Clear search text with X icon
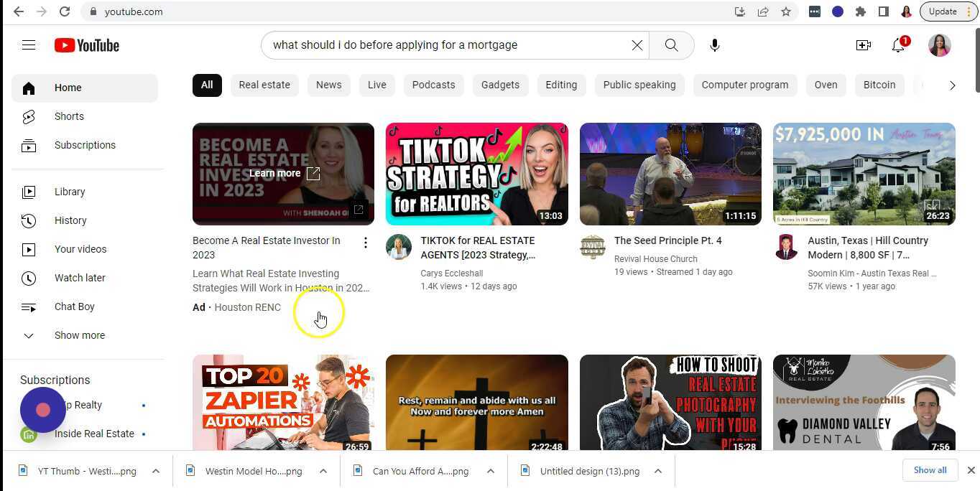 coord(637,45)
